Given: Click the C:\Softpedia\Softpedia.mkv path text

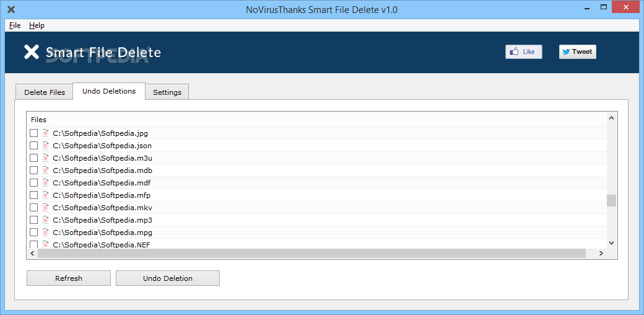Looking at the screenshot, I should click(103, 207).
